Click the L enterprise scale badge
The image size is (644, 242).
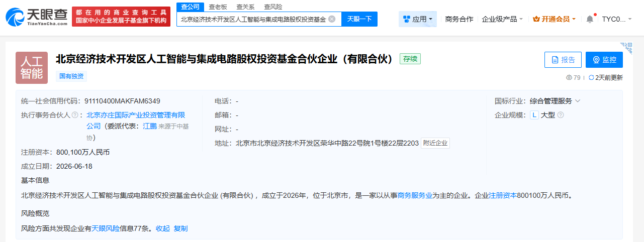coord(534,115)
